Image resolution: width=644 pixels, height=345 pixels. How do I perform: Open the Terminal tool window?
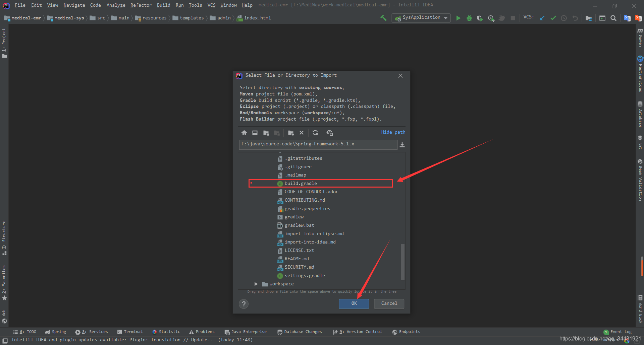(x=130, y=332)
